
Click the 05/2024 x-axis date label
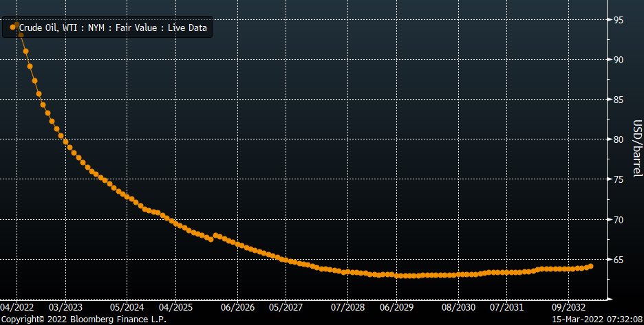click(x=127, y=307)
